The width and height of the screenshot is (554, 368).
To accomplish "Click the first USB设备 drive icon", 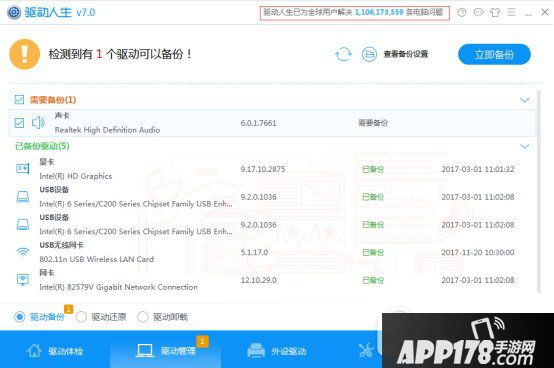I will click(x=23, y=196).
